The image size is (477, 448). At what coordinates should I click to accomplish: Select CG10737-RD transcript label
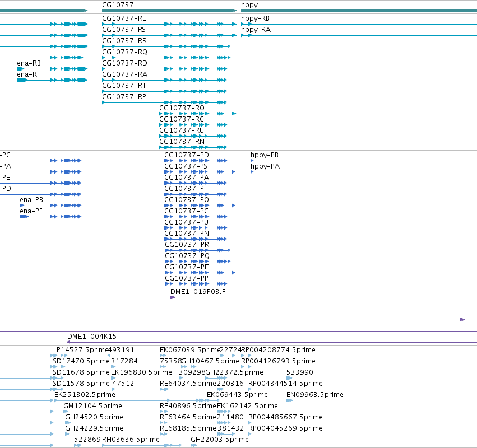point(125,63)
